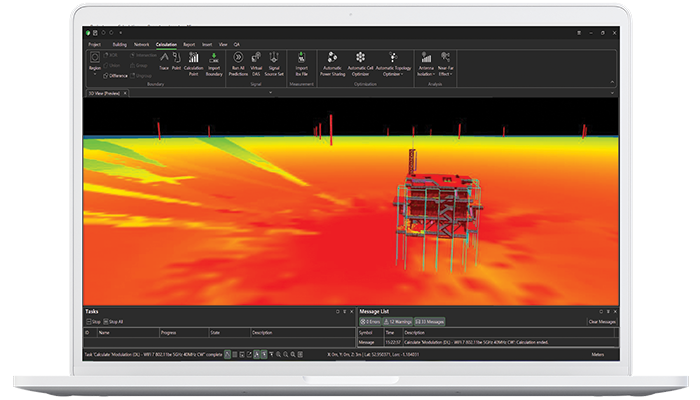The image size is (700, 400).
Task: Open the quick access toolbar dropdown
Action: (x=121, y=33)
